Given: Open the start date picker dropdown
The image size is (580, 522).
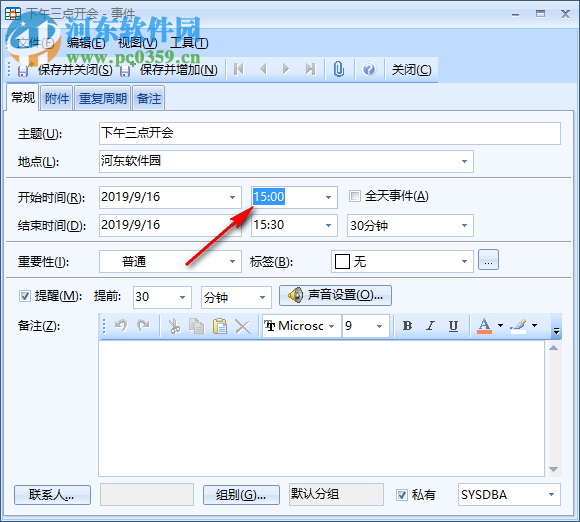Looking at the screenshot, I should click(232, 197).
